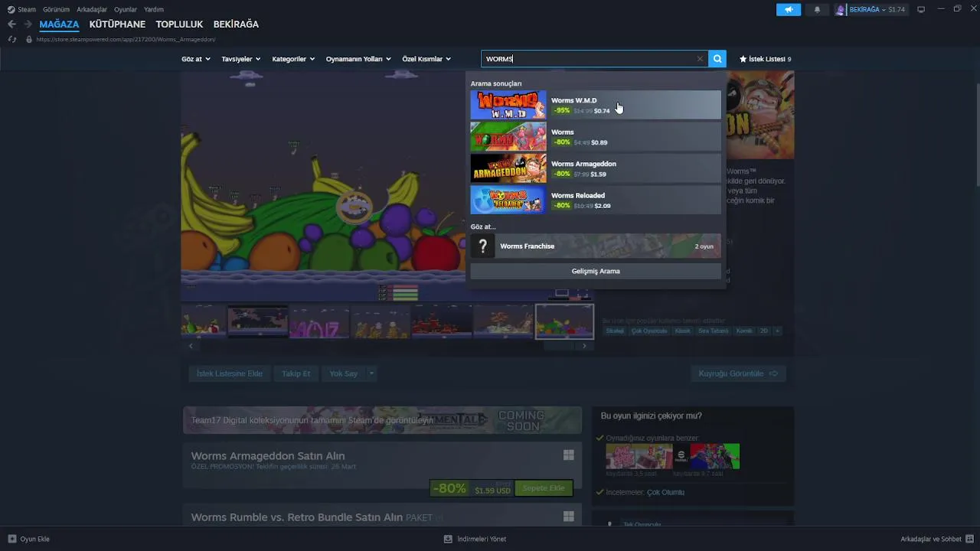This screenshot has width=980, height=551.
Task: Click the back navigation arrow
Action: point(11,24)
